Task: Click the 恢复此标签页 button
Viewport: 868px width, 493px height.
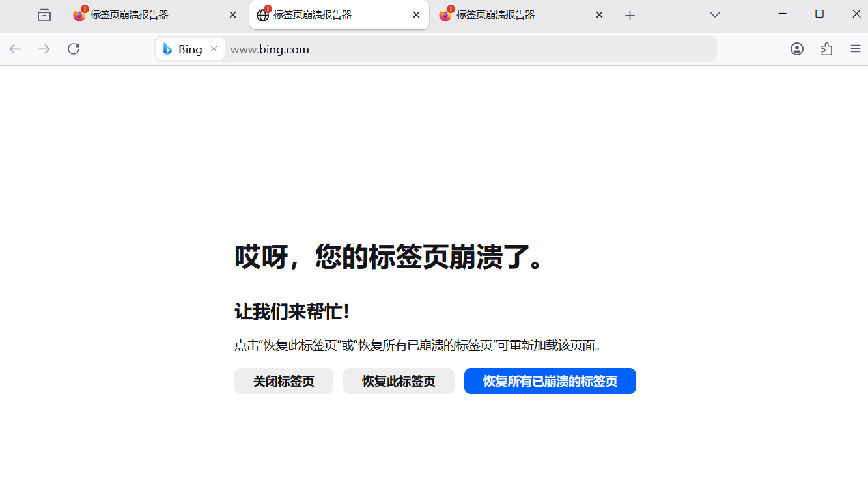Action: (x=399, y=381)
